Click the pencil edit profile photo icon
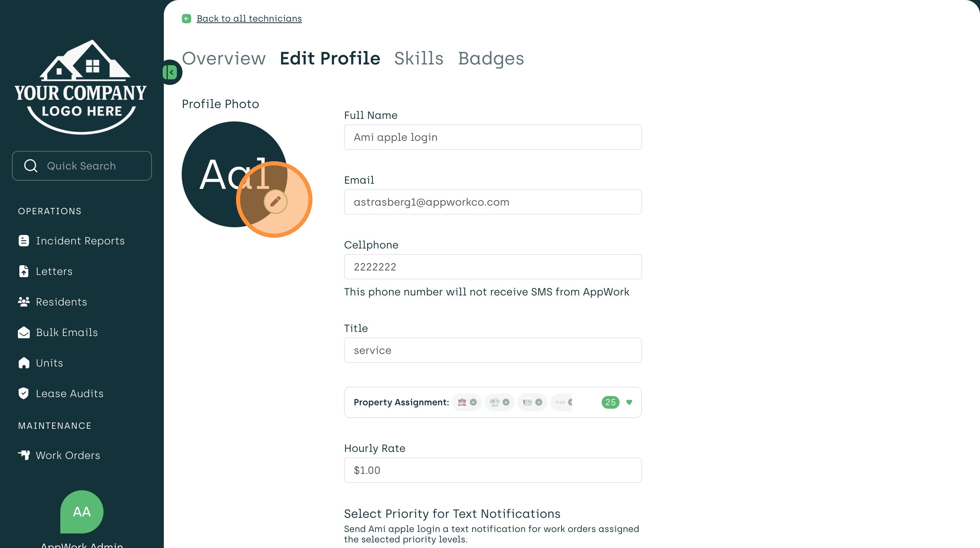The image size is (980, 548). [275, 201]
